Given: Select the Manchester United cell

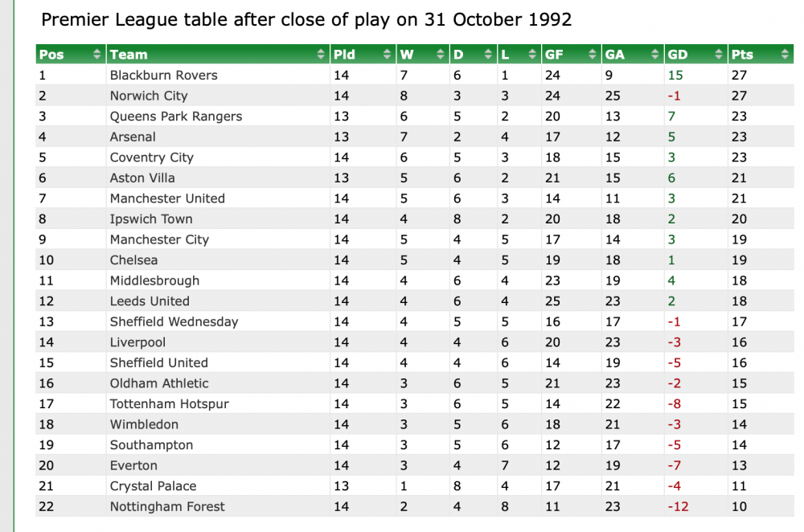Looking at the screenshot, I should point(167,198).
